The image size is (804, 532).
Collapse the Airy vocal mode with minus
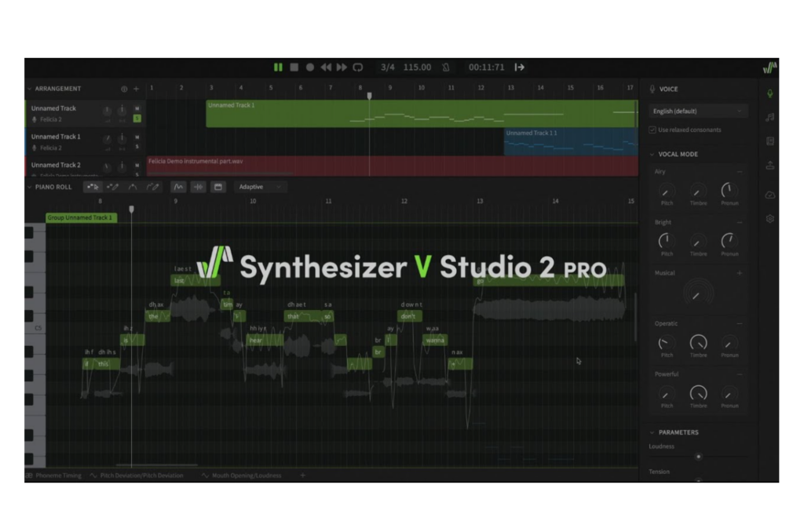(x=740, y=172)
